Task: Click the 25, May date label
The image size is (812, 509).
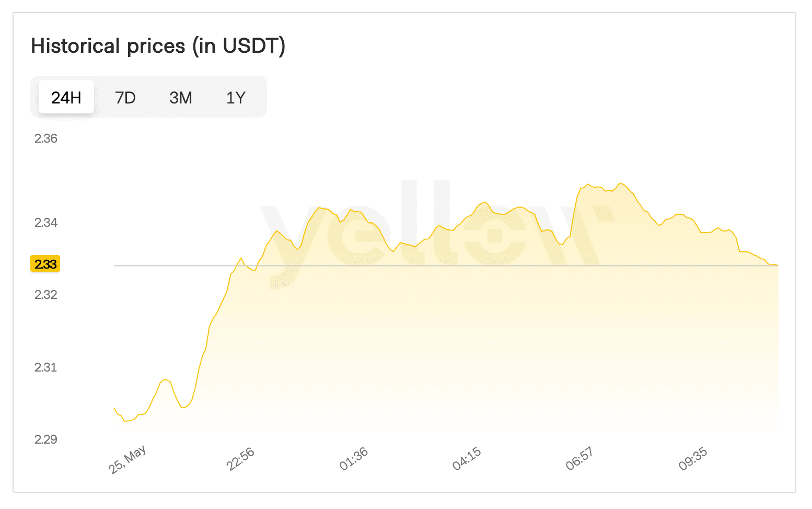Action: [127, 459]
